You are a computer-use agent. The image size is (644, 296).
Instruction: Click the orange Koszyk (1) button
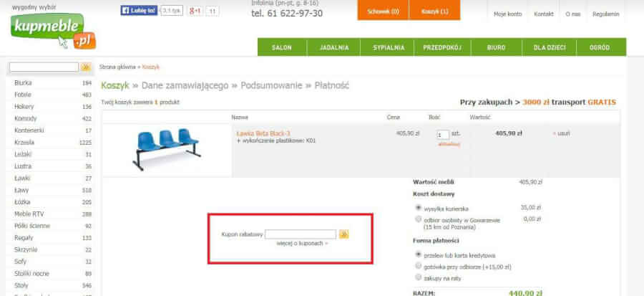click(x=434, y=10)
